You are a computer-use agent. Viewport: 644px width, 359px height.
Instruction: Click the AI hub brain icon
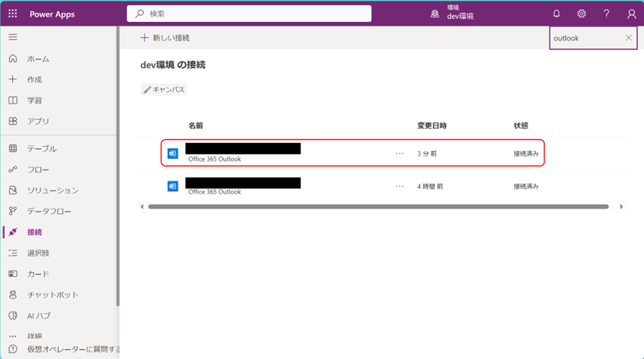13,315
